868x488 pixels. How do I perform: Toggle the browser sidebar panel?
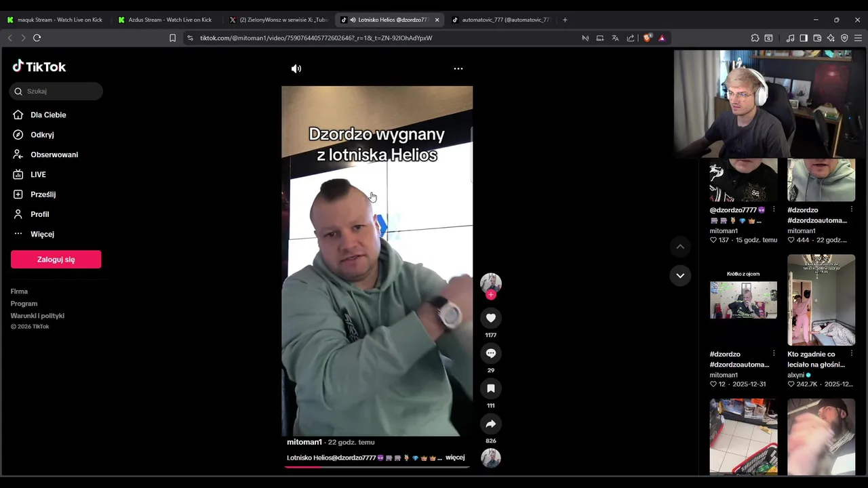coord(804,38)
